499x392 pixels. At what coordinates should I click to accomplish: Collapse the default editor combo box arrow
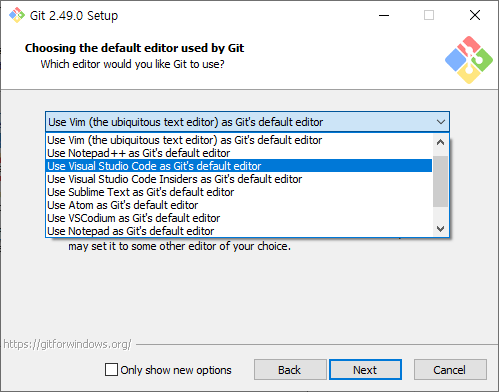(441, 122)
